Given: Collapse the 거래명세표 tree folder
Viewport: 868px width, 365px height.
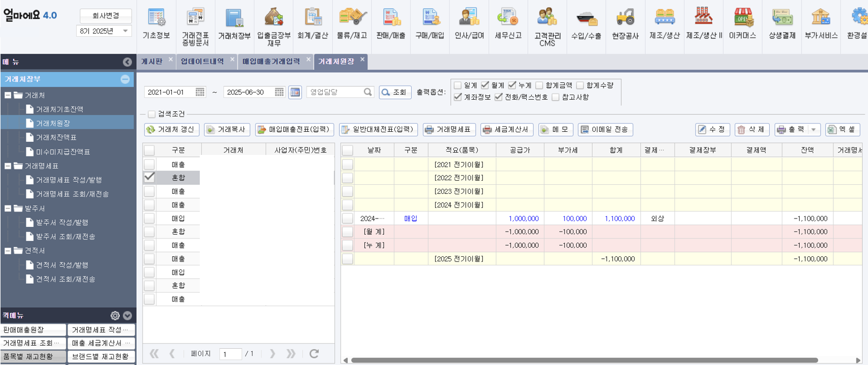Looking at the screenshot, I should pos(8,166).
